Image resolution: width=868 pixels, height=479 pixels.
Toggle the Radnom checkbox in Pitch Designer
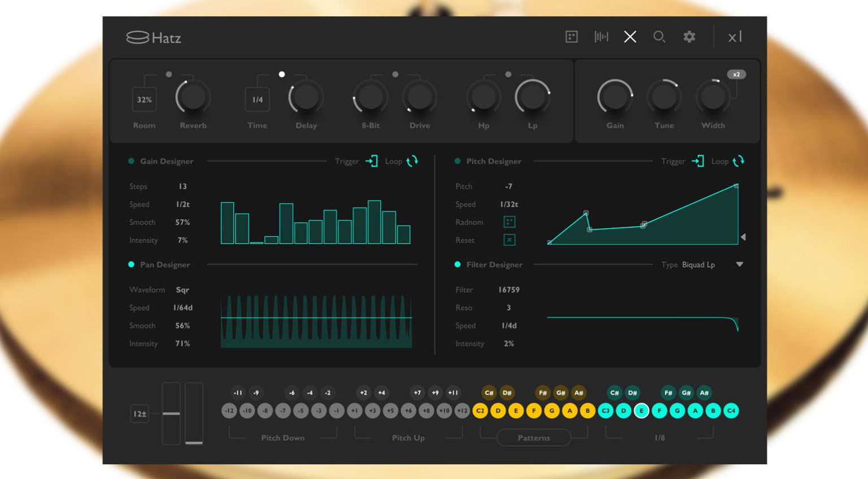(x=509, y=222)
